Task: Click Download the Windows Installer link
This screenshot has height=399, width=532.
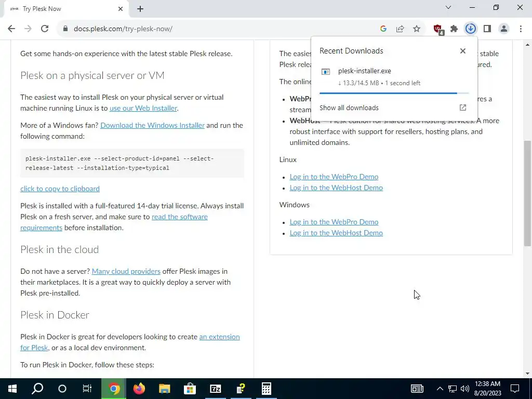Action: (x=152, y=125)
